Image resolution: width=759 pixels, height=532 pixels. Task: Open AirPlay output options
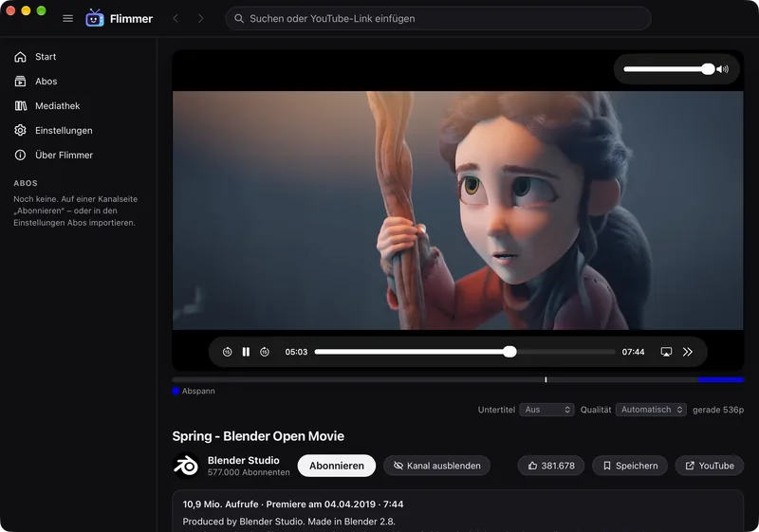666,352
